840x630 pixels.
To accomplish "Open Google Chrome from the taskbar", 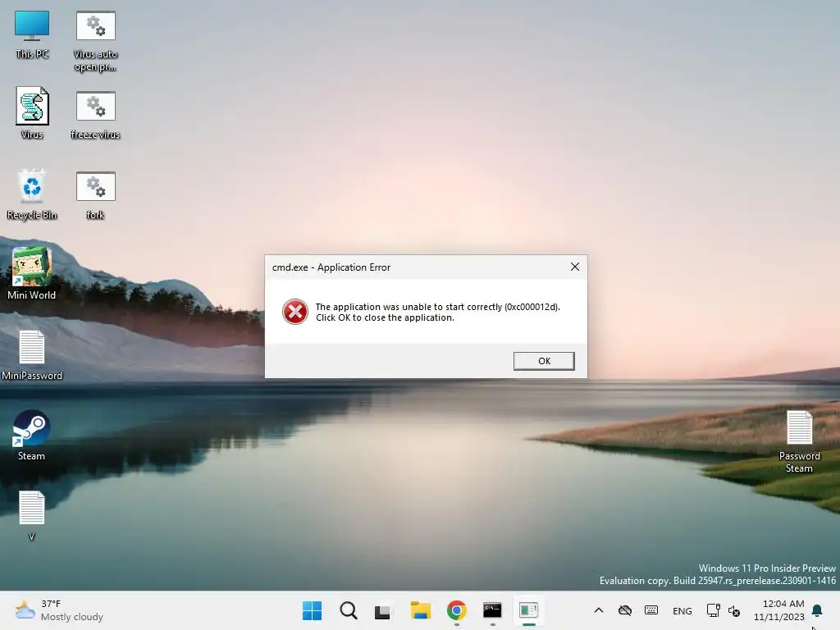I will click(456, 610).
